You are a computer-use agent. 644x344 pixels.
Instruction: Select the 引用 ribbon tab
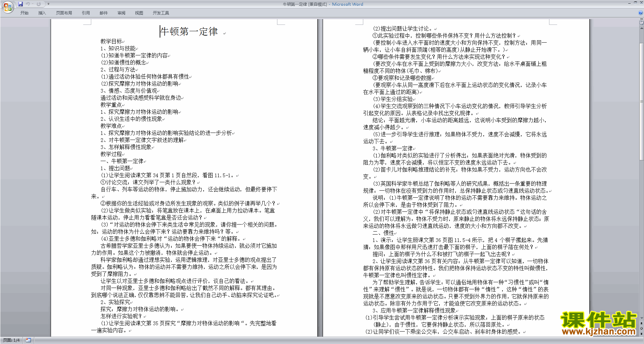click(86, 13)
